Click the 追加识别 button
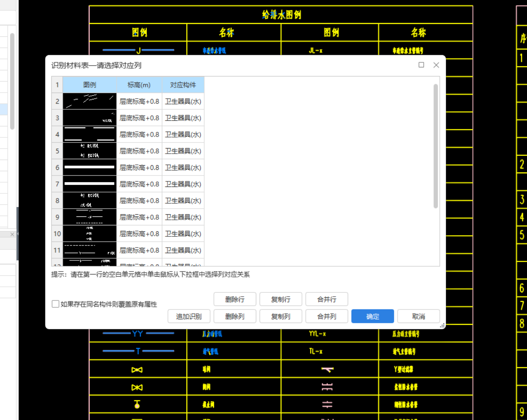The image size is (527, 420). tap(188, 316)
